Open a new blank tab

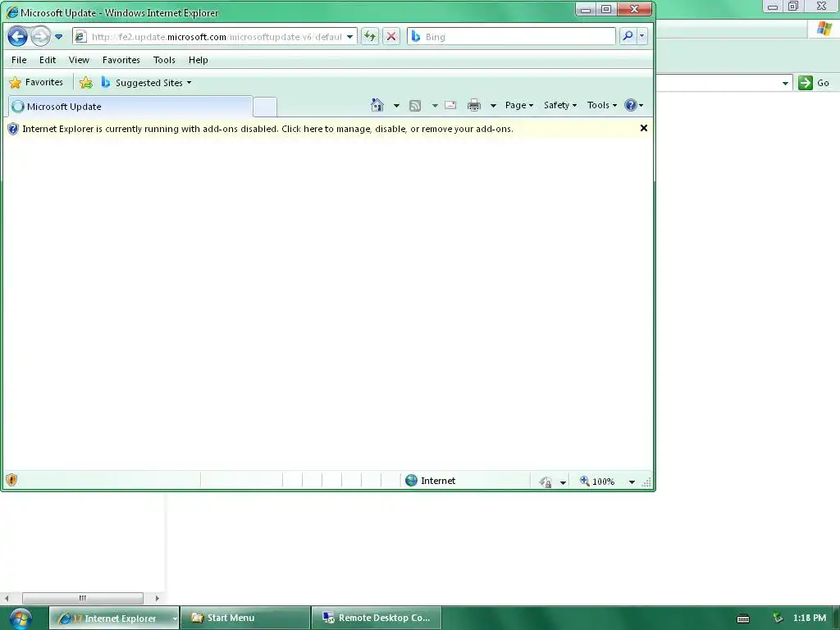[265, 107]
